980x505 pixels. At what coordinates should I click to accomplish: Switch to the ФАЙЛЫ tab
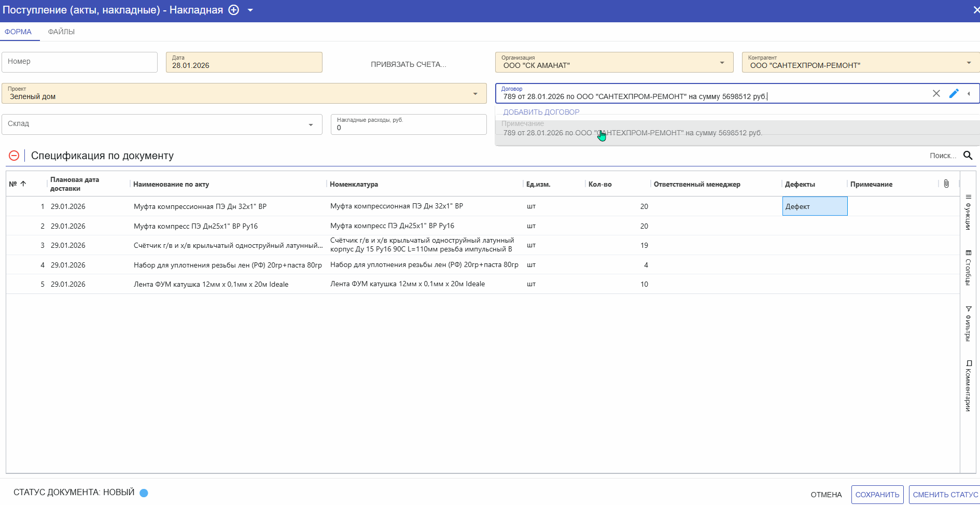pyautogui.click(x=61, y=32)
